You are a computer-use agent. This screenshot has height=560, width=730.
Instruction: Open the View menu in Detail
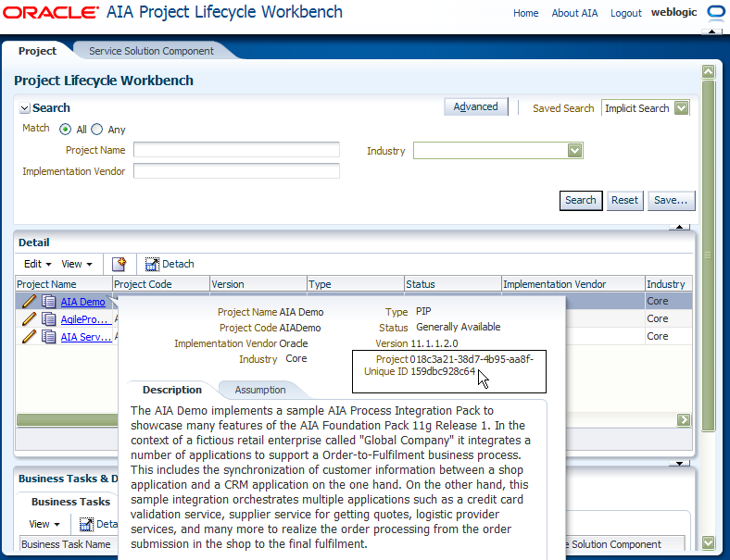(x=77, y=264)
